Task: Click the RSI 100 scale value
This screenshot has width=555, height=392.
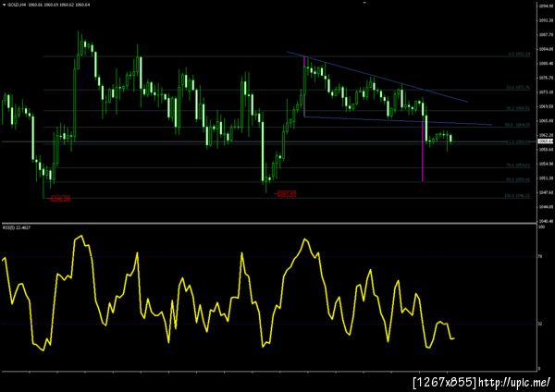Action: point(541,227)
